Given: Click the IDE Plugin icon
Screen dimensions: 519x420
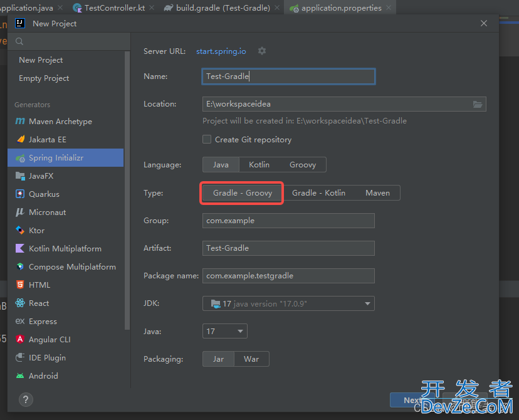Looking at the screenshot, I should pyautogui.click(x=20, y=357).
